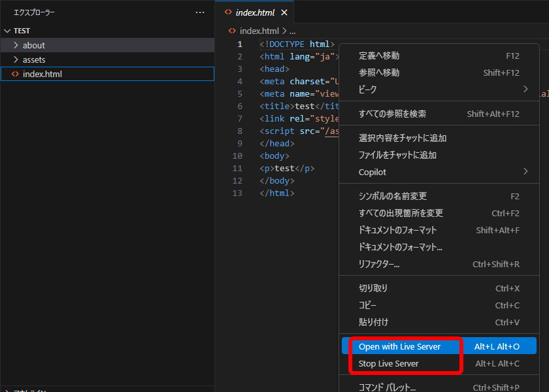This screenshot has height=392, width=549.
Task: Choose 切り取り from the context menu
Action: click(x=373, y=288)
